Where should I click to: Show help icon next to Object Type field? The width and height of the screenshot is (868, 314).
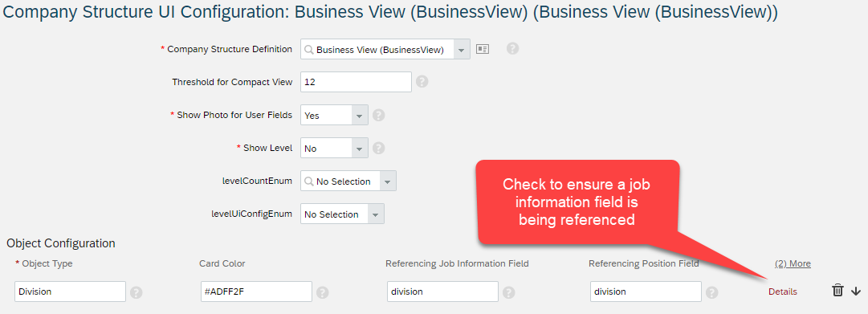click(137, 292)
